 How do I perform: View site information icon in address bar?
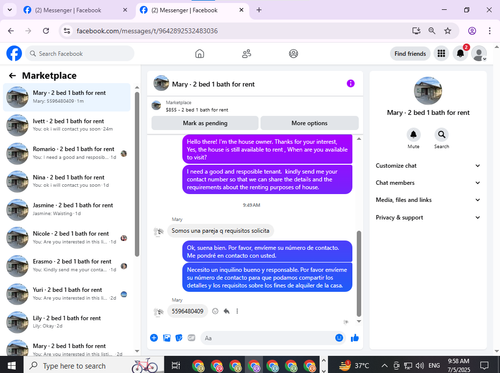click(67, 31)
